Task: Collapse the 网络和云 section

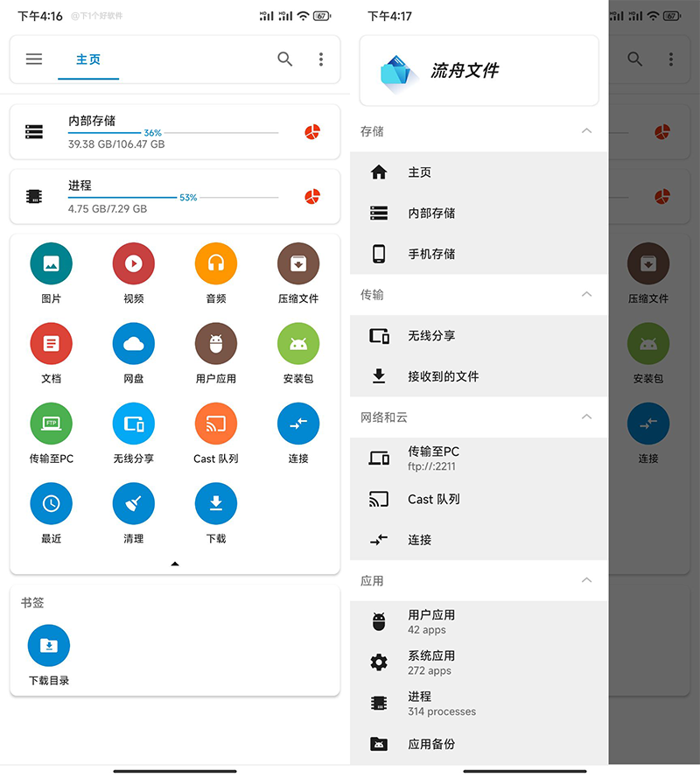Action: (x=586, y=417)
